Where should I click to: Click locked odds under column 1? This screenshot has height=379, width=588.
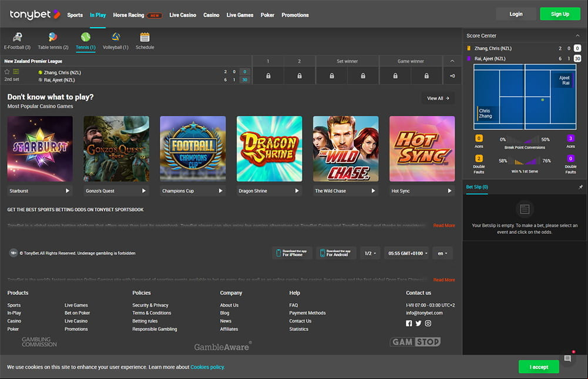click(x=268, y=76)
